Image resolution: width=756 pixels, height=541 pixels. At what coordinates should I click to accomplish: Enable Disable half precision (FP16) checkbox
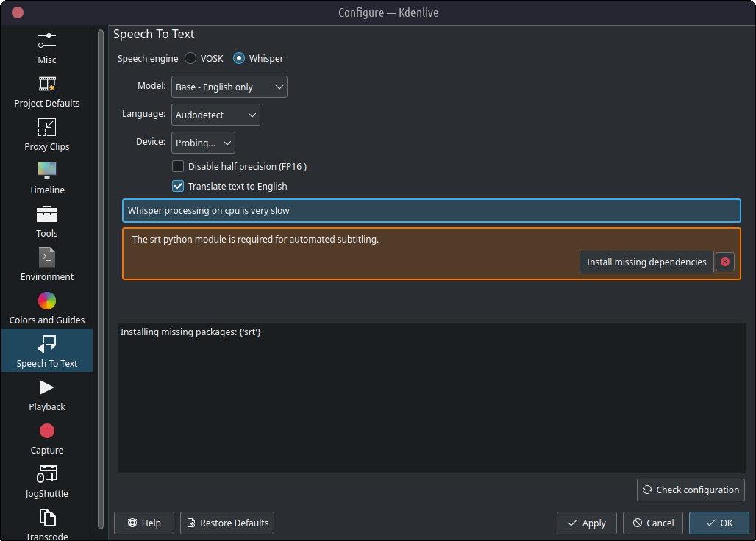178,166
